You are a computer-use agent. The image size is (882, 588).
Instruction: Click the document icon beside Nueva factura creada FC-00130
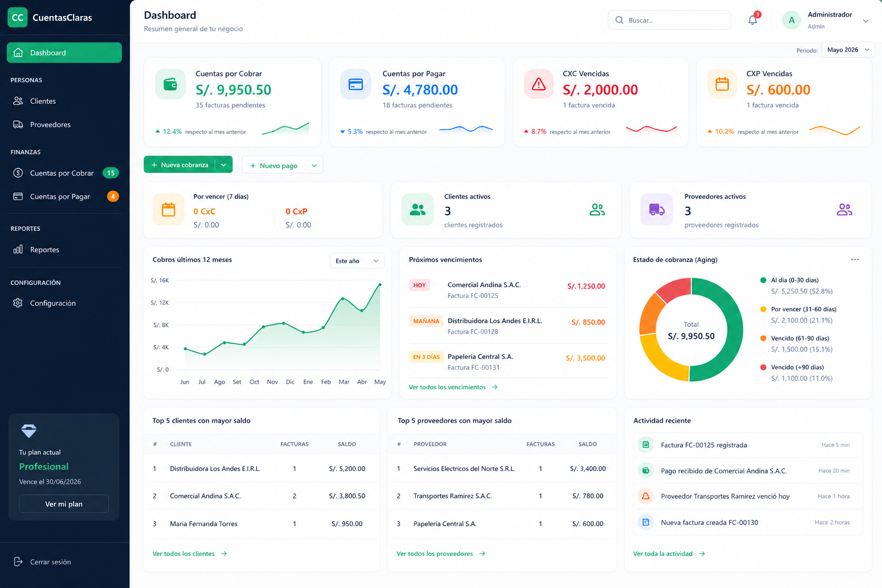(646, 522)
